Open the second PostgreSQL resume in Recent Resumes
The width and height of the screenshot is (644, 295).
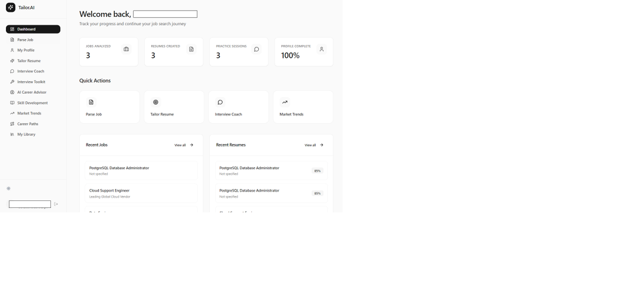pos(271,193)
